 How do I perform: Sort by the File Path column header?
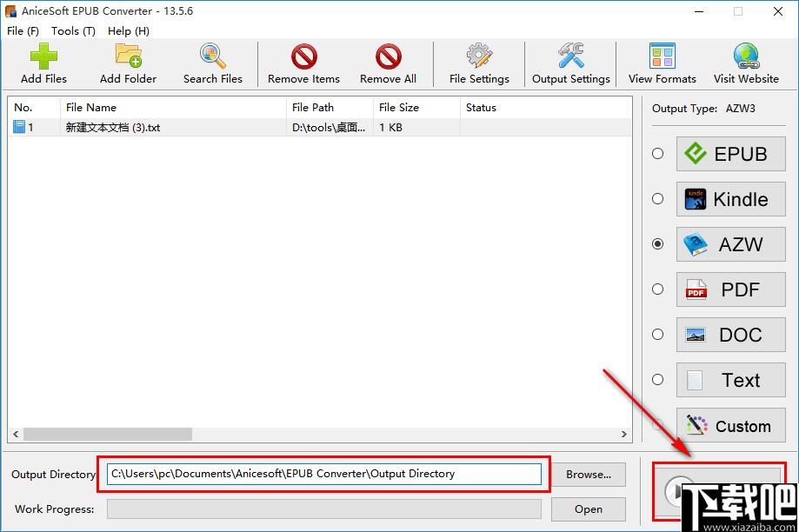pyautogui.click(x=330, y=108)
